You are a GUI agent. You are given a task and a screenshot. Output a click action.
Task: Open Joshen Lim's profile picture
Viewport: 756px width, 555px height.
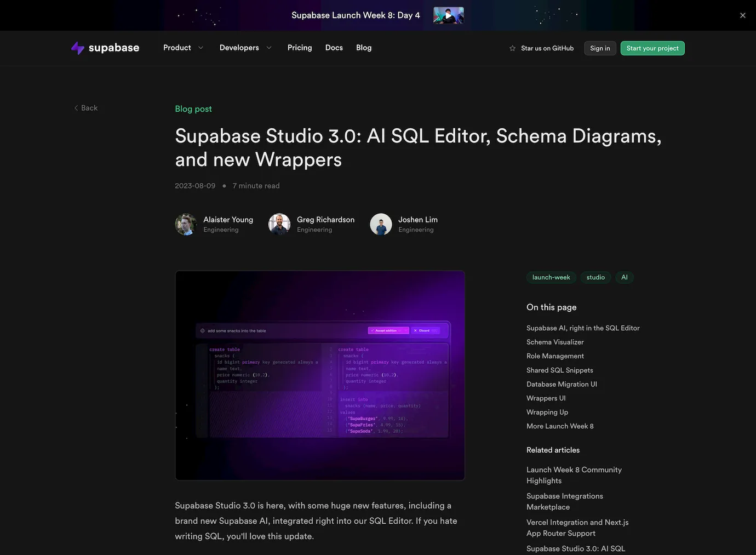pyautogui.click(x=381, y=224)
